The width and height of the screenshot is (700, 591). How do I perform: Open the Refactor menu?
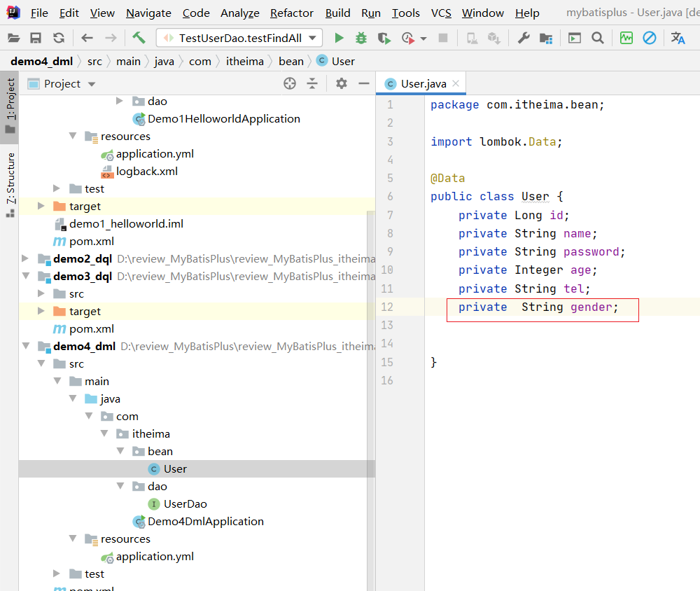(292, 13)
